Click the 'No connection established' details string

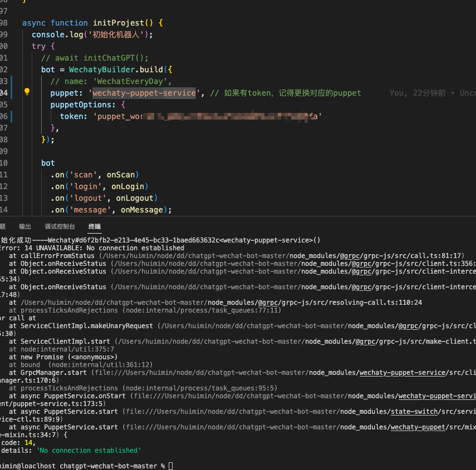89,451
